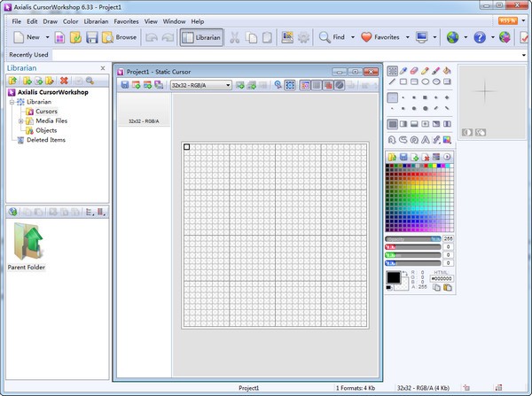532x396 pixels.
Task: Open the 32x32 - RGB/A format dropdown
Action: pos(201,85)
